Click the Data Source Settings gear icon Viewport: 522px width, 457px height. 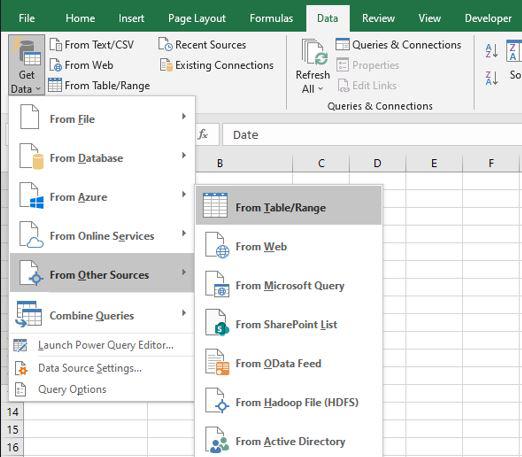21,368
